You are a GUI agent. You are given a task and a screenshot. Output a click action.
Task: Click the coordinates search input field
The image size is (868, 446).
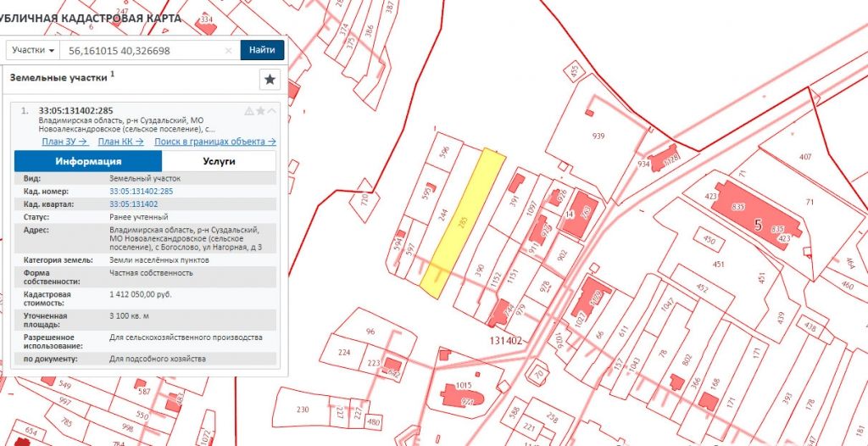point(144,51)
